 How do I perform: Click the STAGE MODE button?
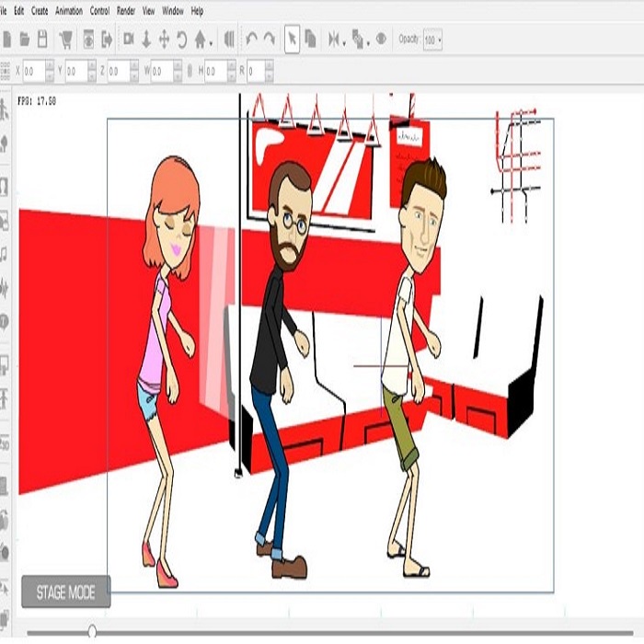tap(65, 592)
